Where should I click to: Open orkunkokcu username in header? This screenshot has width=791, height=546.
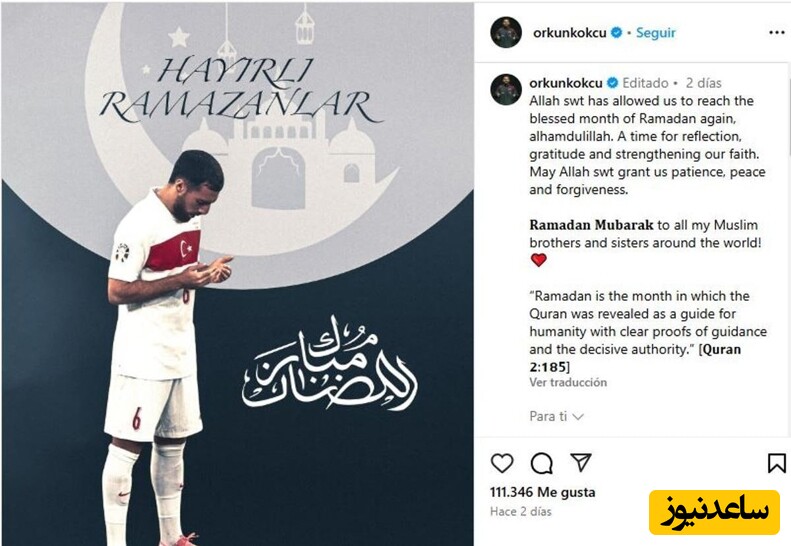pos(570,33)
